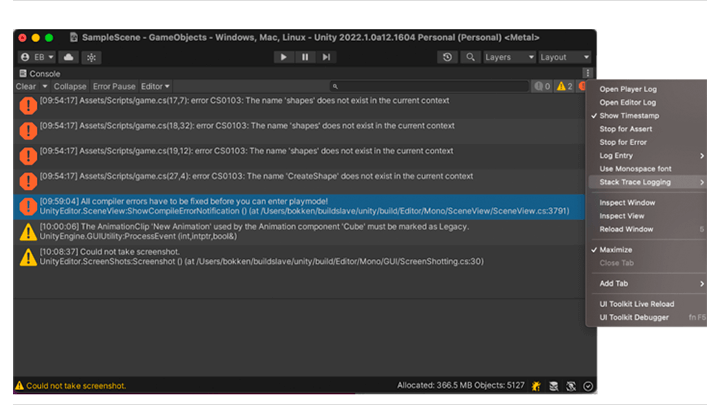This screenshot has width=720, height=405.
Task: Select the Console tab
Action: tap(40, 73)
